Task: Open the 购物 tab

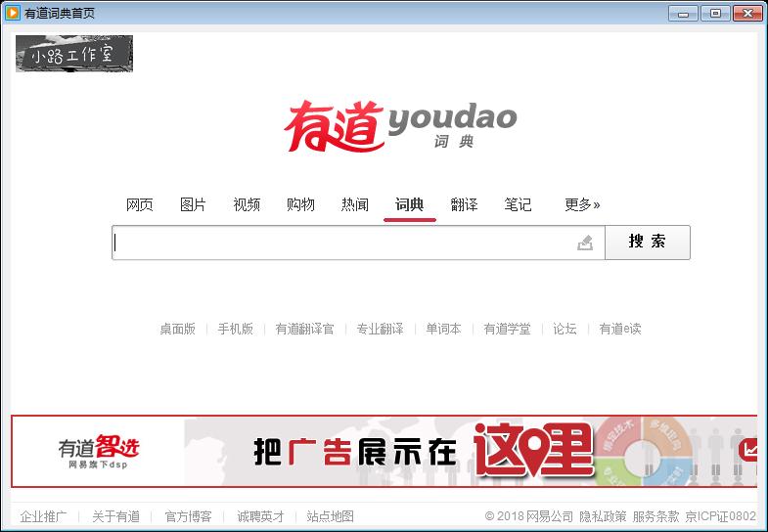Action: pos(300,204)
